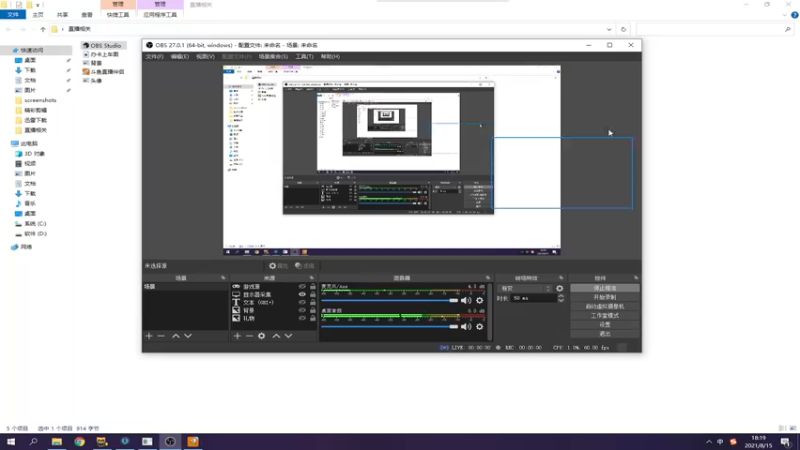The height and width of the screenshot is (450, 800).
Task: Switch to Explorer 查看 ribbon tab
Action: point(87,15)
